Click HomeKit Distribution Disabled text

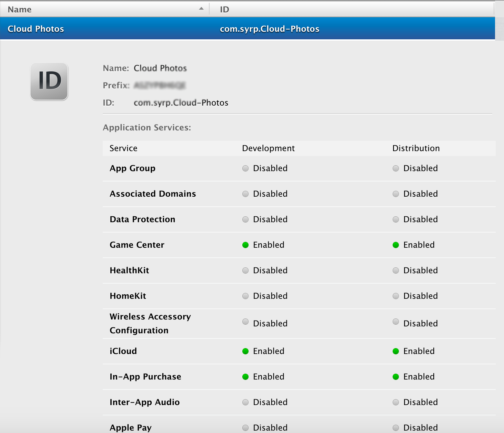click(x=421, y=296)
